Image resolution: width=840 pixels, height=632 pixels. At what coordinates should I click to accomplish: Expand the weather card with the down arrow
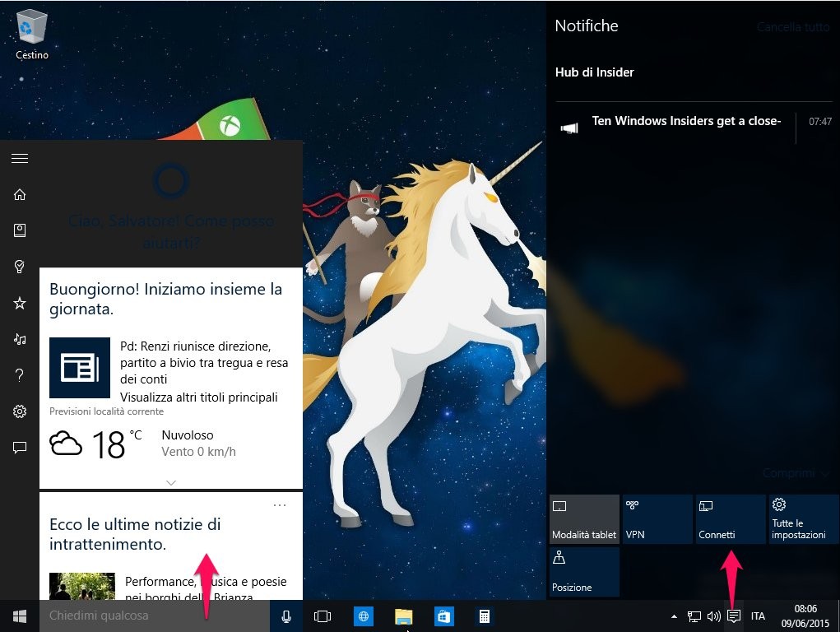pos(171,482)
